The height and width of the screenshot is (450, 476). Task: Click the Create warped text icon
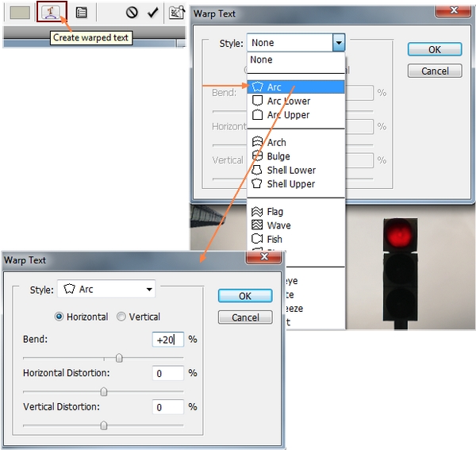[x=52, y=12]
